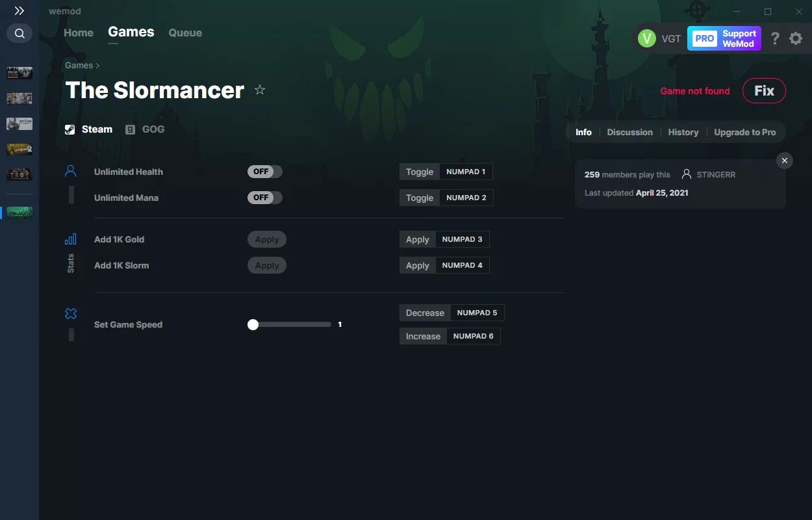Click Toggle hotkey for Unlimited Mana

(x=420, y=198)
